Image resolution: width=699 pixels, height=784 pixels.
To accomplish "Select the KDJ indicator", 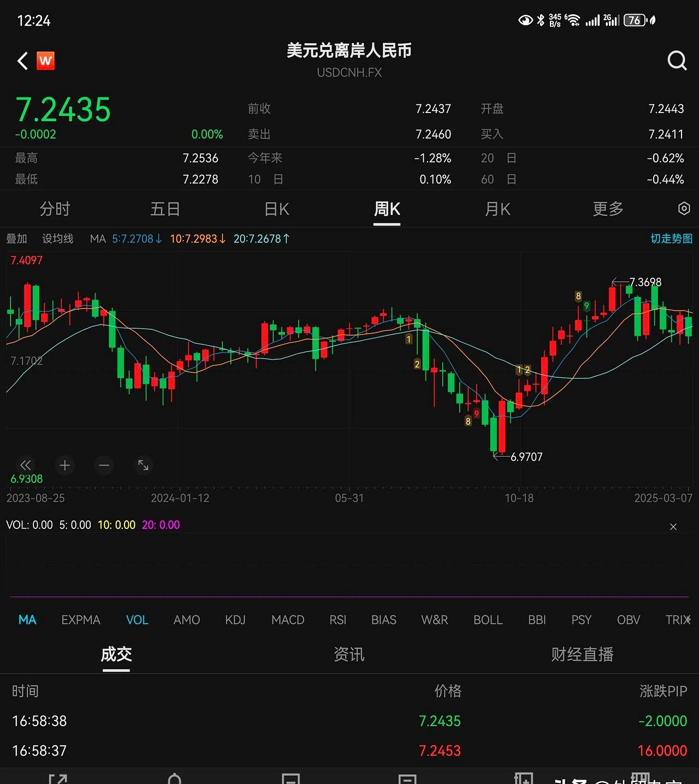I will [235, 620].
